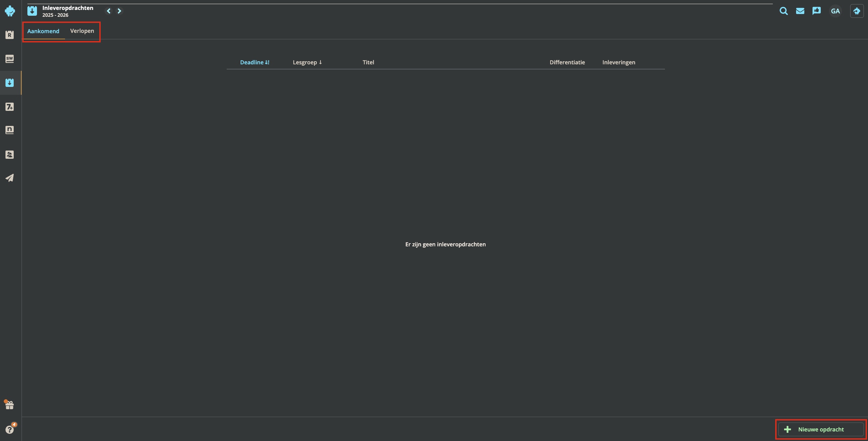Sort list by Lesgroep column
The image size is (868, 441).
coord(307,62)
